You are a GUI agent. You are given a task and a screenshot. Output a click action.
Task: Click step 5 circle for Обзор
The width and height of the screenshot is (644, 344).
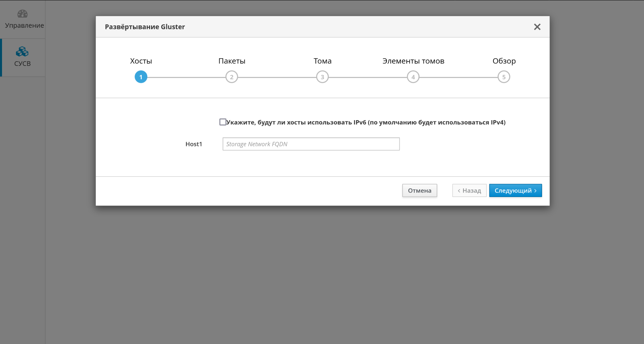click(x=504, y=77)
